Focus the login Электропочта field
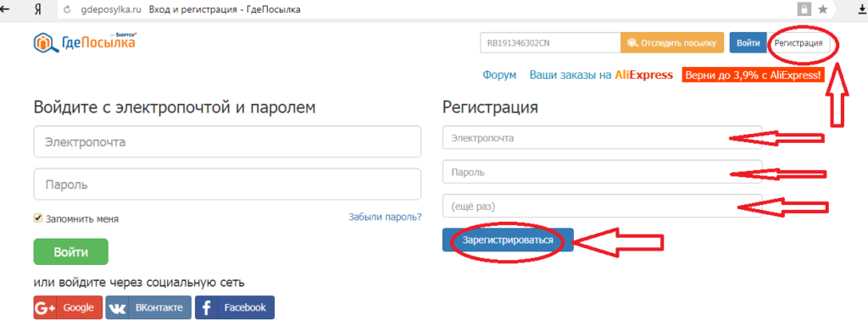Viewport: 868px width, 320px height. point(227,142)
